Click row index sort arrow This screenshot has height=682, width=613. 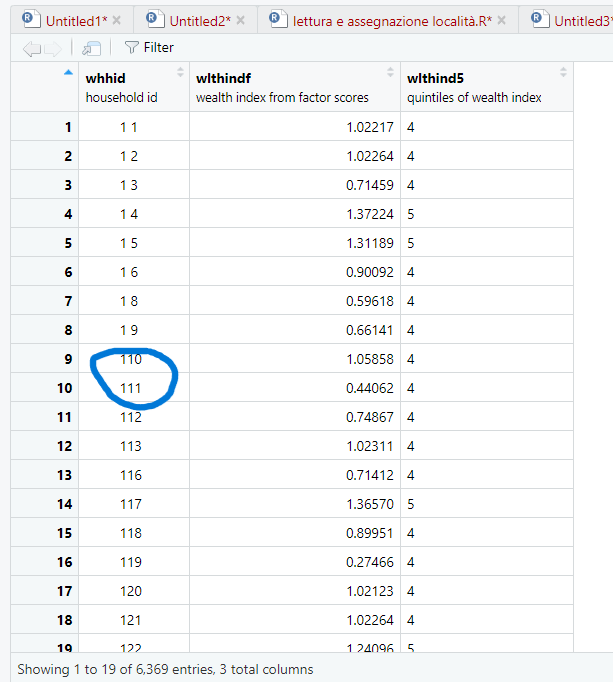pyautogui.click(x=68, y=72)
